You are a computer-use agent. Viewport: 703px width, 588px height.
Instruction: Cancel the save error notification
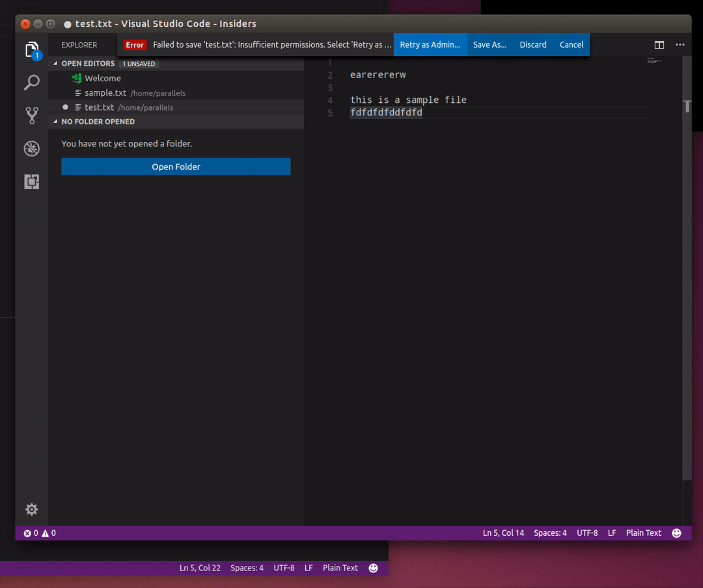click(572, 45)
